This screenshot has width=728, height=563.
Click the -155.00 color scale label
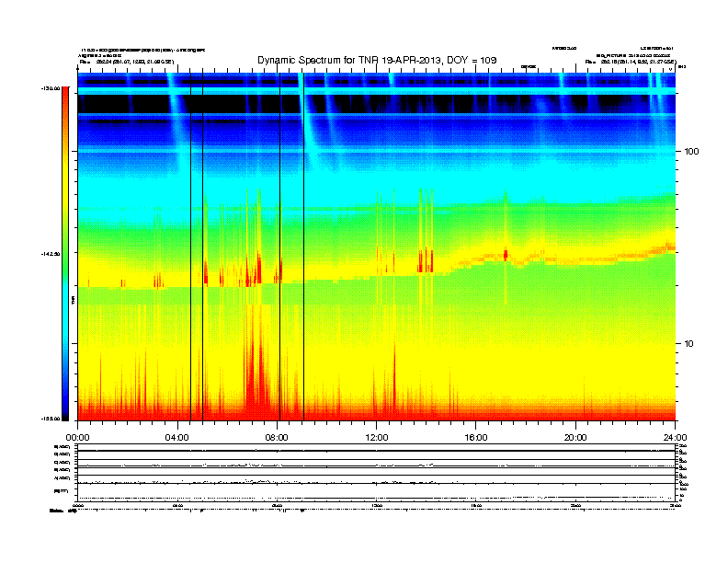[x=51, y=419]
